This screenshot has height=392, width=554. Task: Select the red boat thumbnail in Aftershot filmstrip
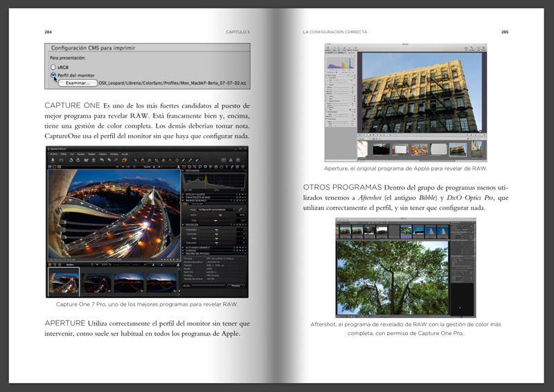[x=418, y=232]
